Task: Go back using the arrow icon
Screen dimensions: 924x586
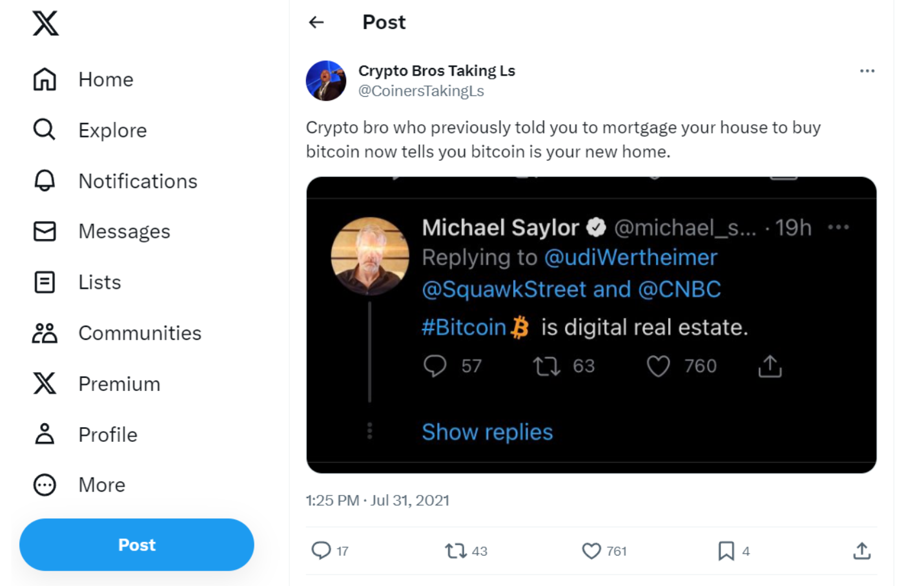Action: [x=316, y=23]
